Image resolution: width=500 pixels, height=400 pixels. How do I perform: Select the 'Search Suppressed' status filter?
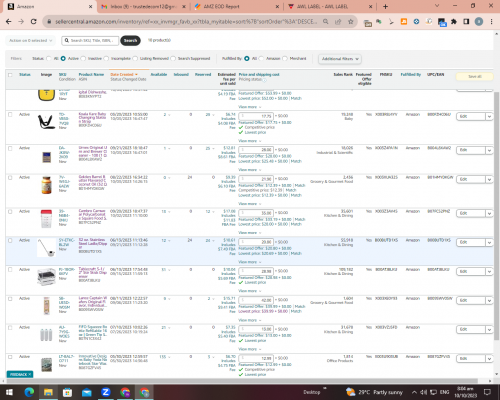click(x=173, y=58)
